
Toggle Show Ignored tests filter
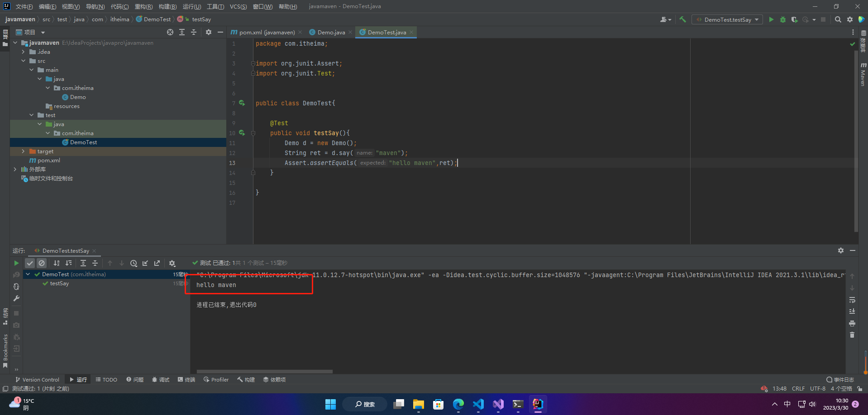42,263
